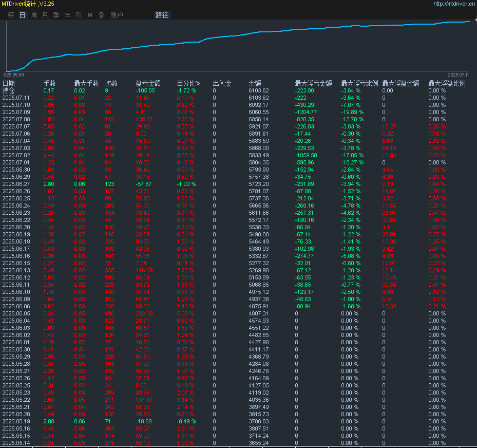Image resolution: width=477 pixels, height=448 pixels.
Task: Select the 币 currency tab
Action: (x=79, y=15)
